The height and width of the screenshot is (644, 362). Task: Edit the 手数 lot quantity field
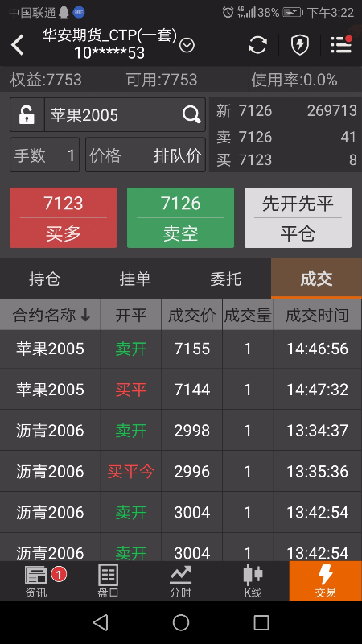click(x=45, y=155)
